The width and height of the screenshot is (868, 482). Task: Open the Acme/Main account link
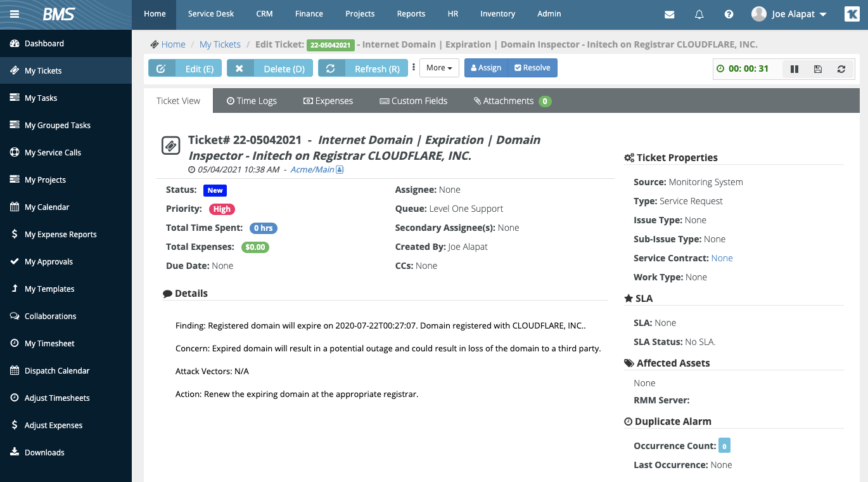tap(312, 169)
